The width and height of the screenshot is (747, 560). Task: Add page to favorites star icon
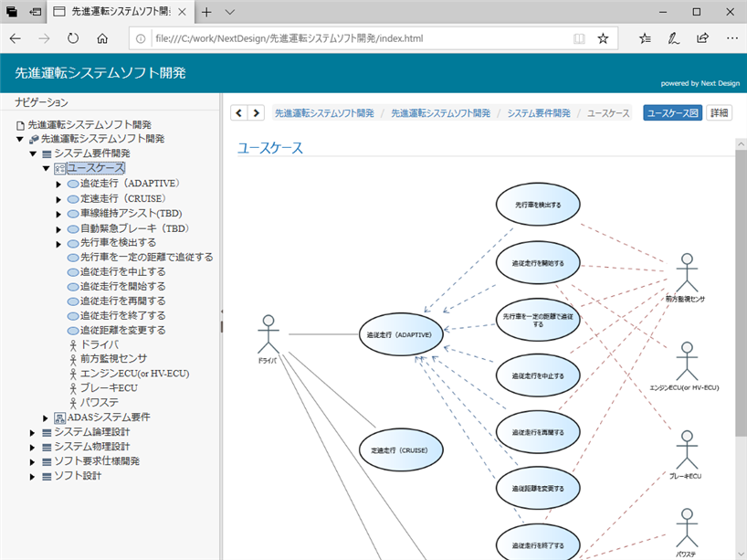coord(603,39)
